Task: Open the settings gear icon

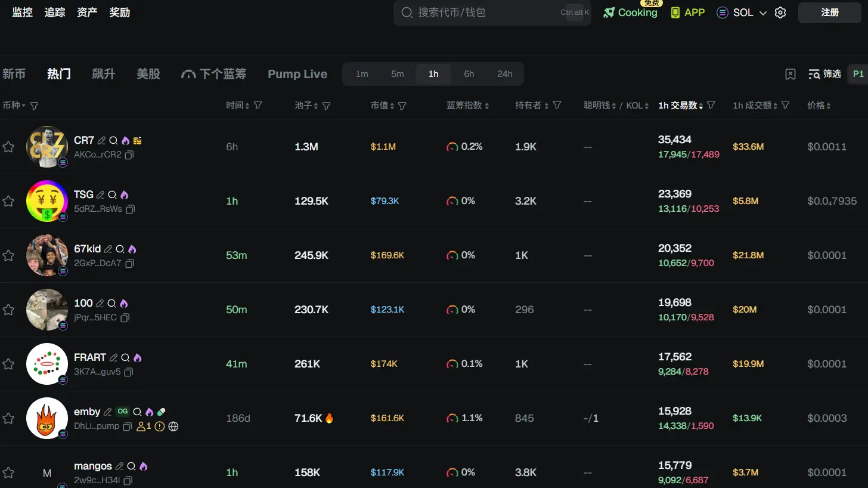Action: (780, 13)
